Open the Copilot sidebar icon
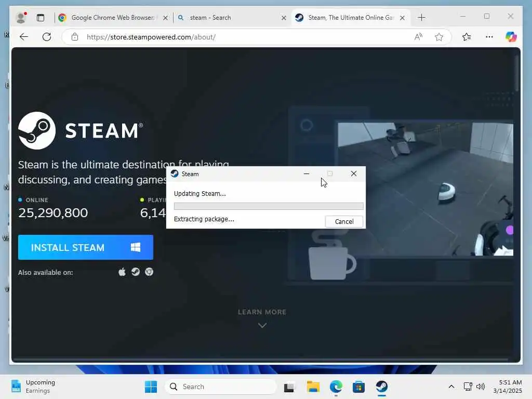 click(x=511, y=37)
